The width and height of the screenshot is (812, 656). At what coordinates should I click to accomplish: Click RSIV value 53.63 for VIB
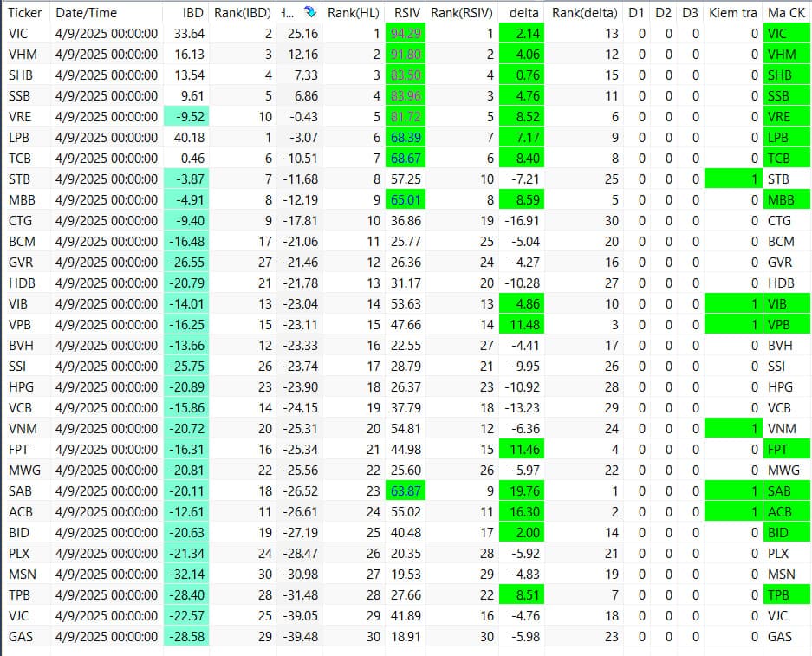point(406,304)
